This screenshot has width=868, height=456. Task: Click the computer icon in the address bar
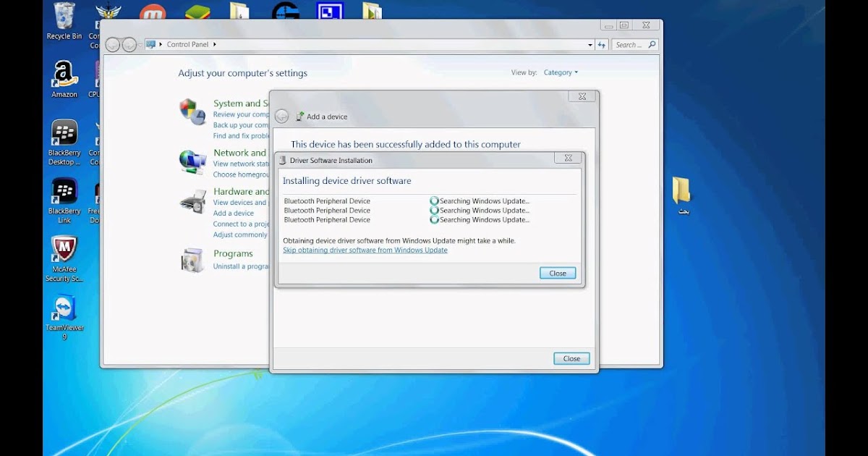point(151,44)
